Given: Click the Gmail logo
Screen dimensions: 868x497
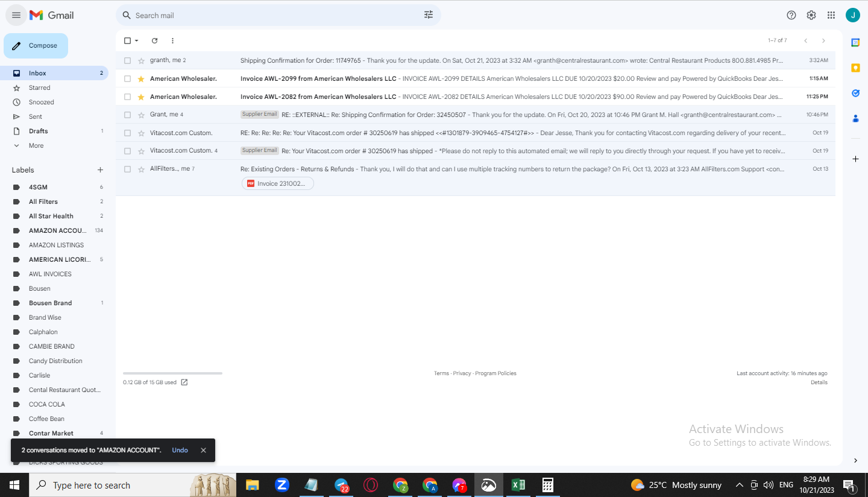Looking at the screenshot, I should (x=52, y=15).
